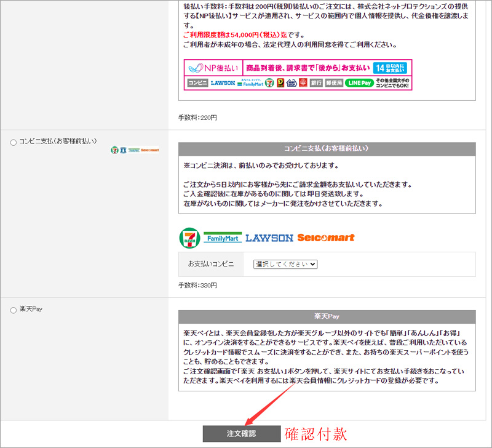
Task: Click the LAWSON logo above the store selector
Action: [269, 238]
